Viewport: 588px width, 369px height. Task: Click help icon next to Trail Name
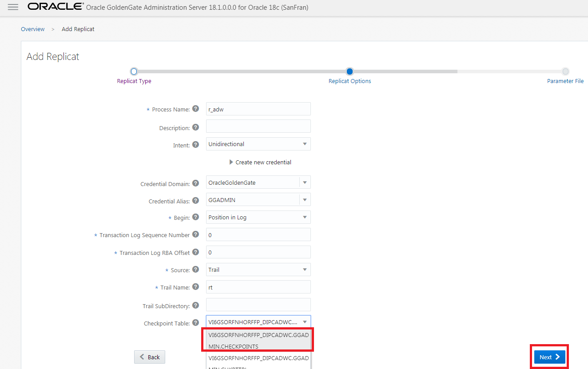196,287
